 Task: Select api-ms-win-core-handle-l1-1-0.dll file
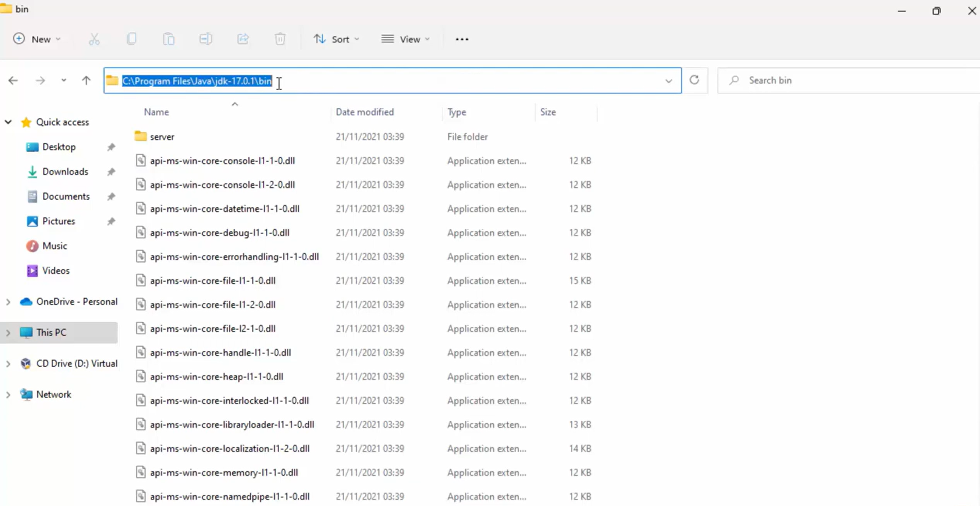point(220,353)
